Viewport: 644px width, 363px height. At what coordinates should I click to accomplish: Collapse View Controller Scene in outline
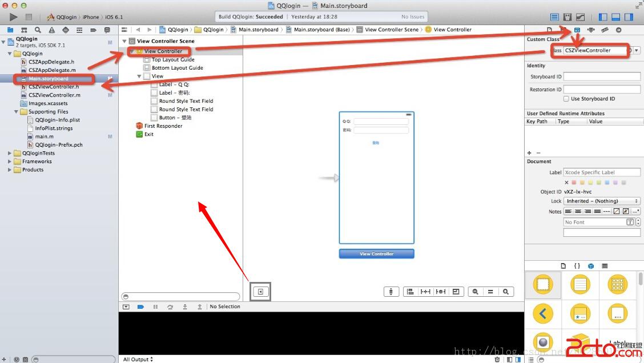(124, 41)
